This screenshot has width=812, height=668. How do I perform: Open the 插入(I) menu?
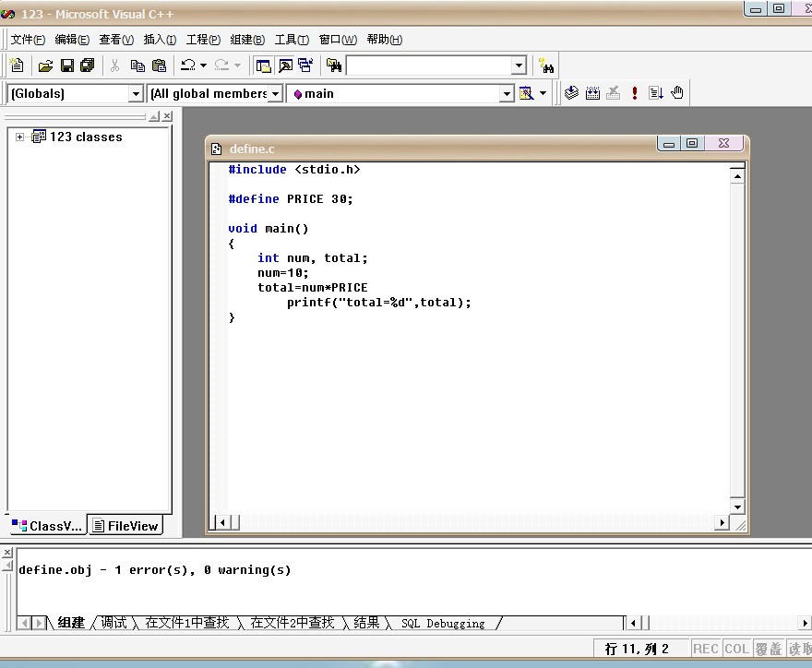click(x=160, y=40)
